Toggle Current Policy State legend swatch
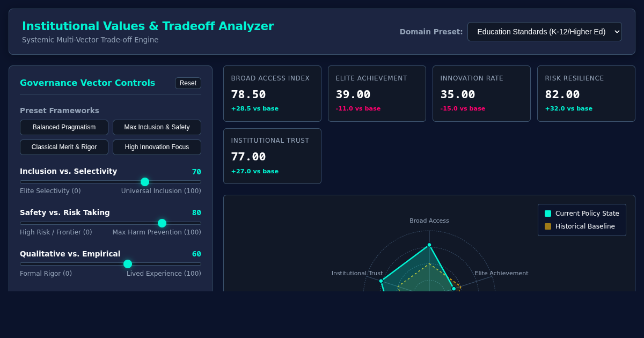 (x=548, y=214)
